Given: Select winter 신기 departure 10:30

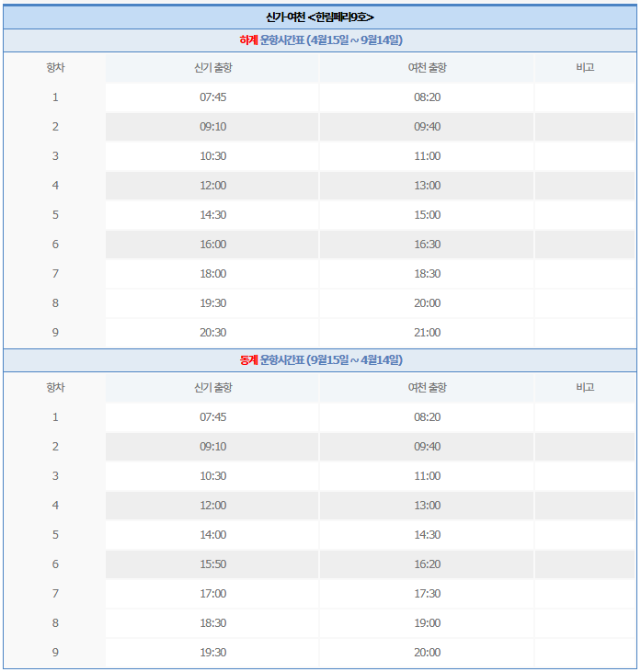Looking at the screenshot, I should click(213, 476).
